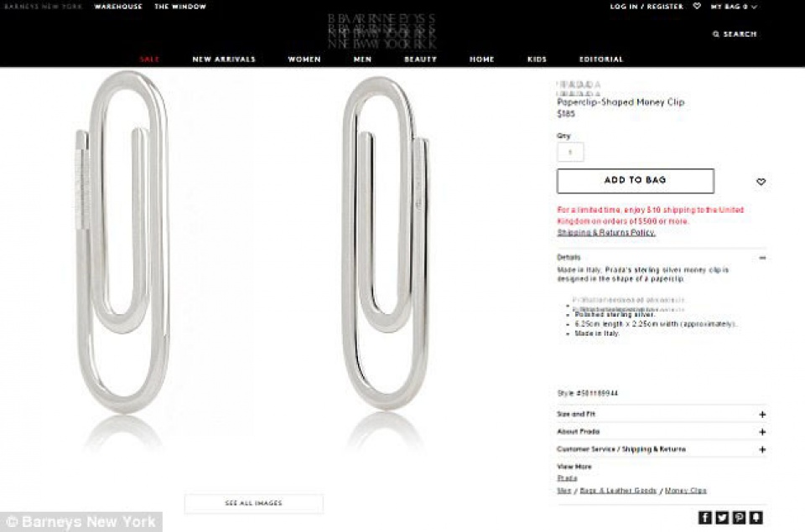Click See All Images button
Viewport: 805px width, 532px height.
tap(253, 504)
